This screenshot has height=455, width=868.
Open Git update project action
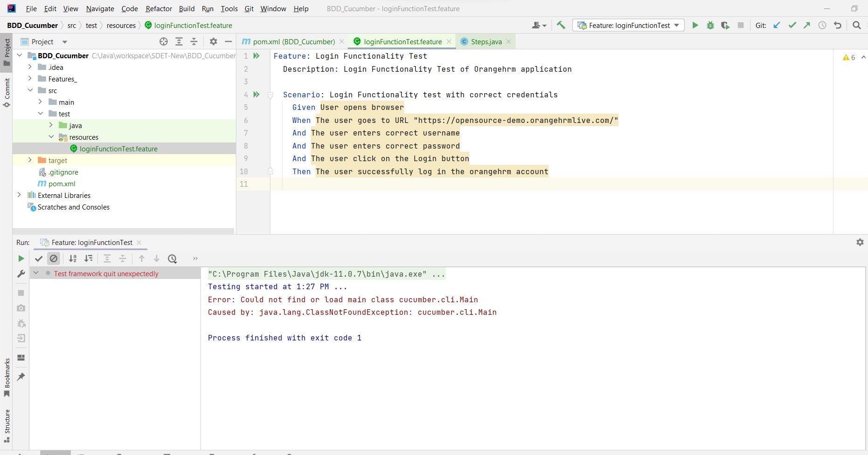776,25
